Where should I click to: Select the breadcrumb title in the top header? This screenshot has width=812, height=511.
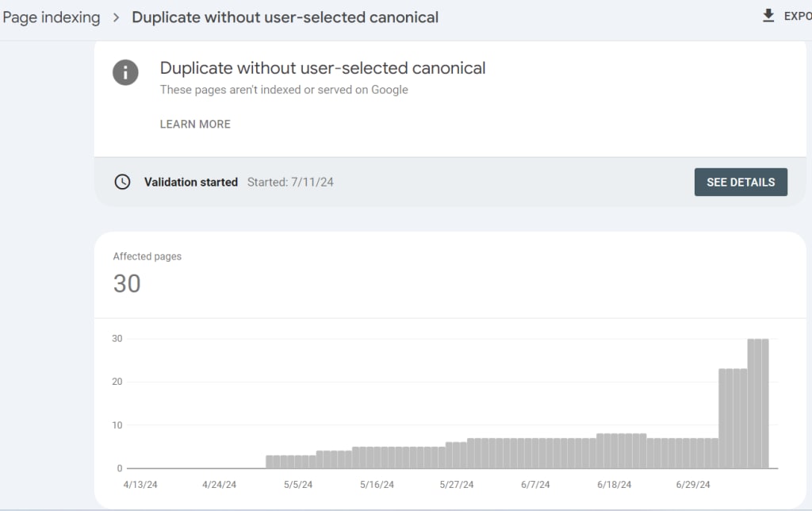click(x=285, y=17)
